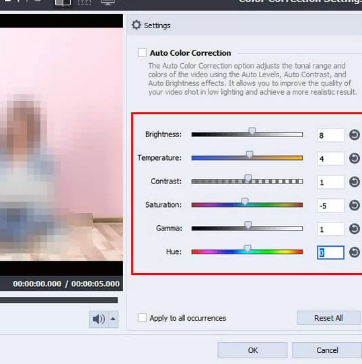Click inside the Hue value field
Viewport: 362px width, 364px height.
coord(331,253)
